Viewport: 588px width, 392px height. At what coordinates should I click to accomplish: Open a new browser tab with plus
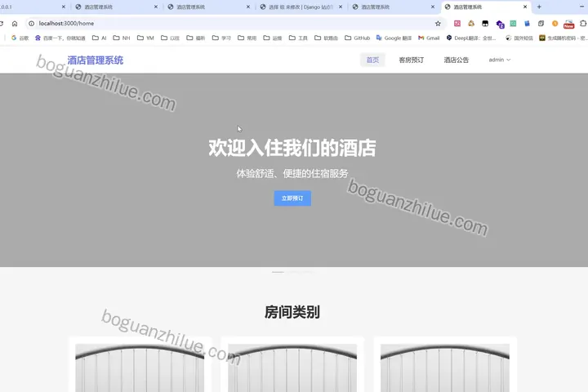[539, 7]
